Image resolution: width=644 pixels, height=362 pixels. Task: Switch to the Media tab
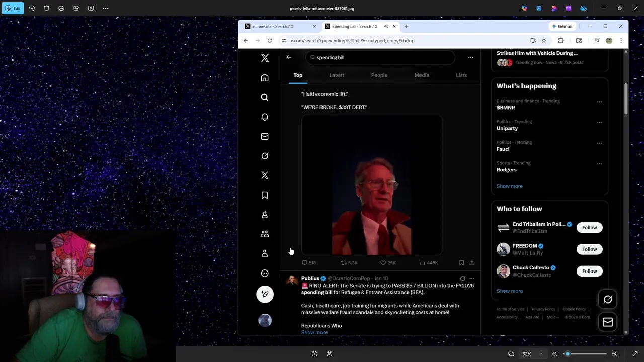point(422,75)
